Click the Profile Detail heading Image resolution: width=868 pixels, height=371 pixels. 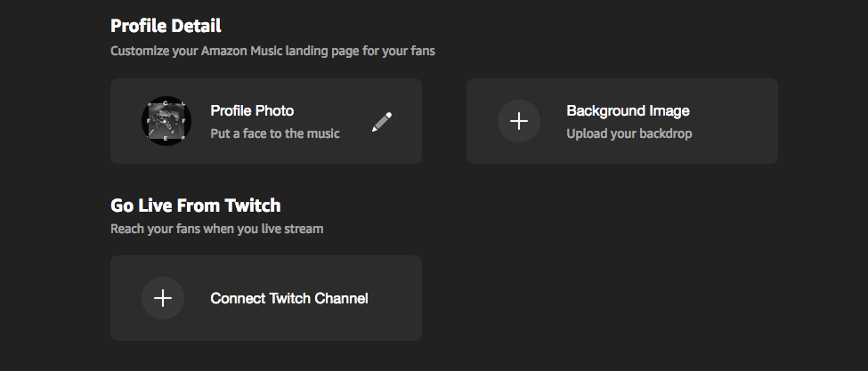point(166,26)
